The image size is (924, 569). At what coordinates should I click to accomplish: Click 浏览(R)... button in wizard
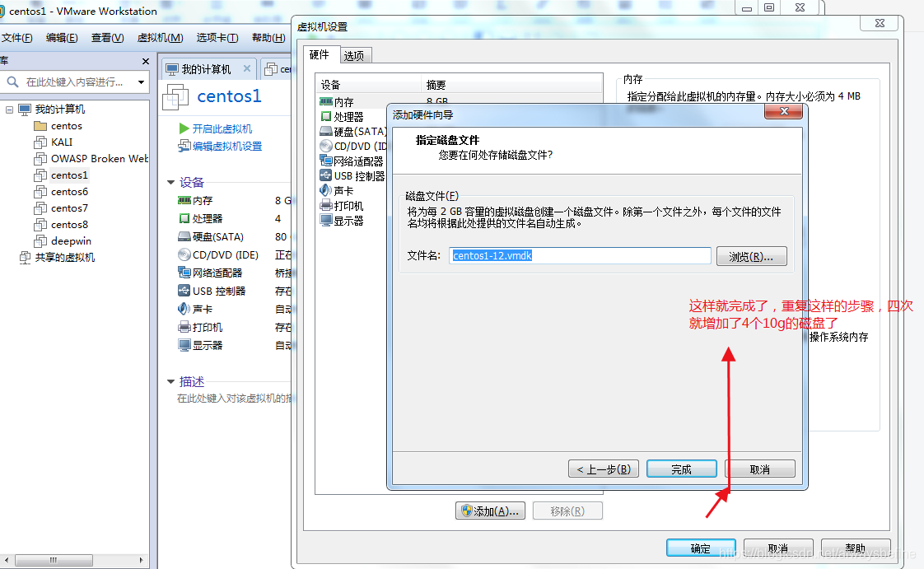pyautogui.click(x=751, y=256)
